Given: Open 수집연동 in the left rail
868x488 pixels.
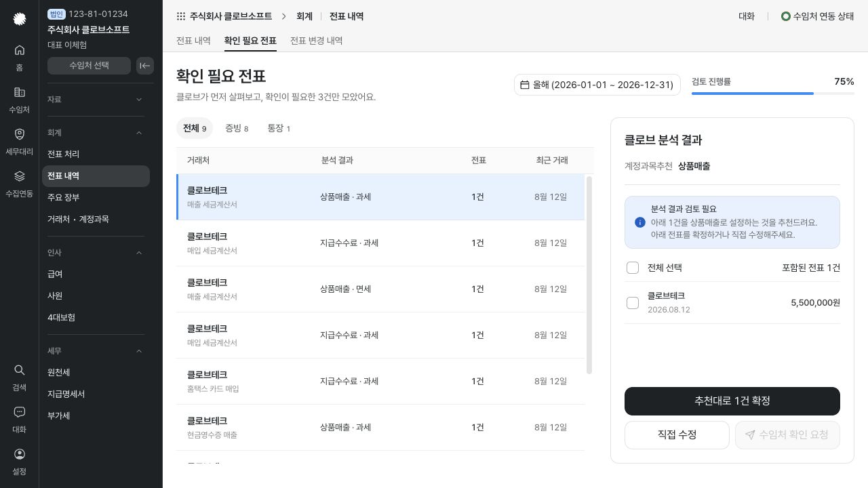Looking at the screenshot, I should point(20,183).
